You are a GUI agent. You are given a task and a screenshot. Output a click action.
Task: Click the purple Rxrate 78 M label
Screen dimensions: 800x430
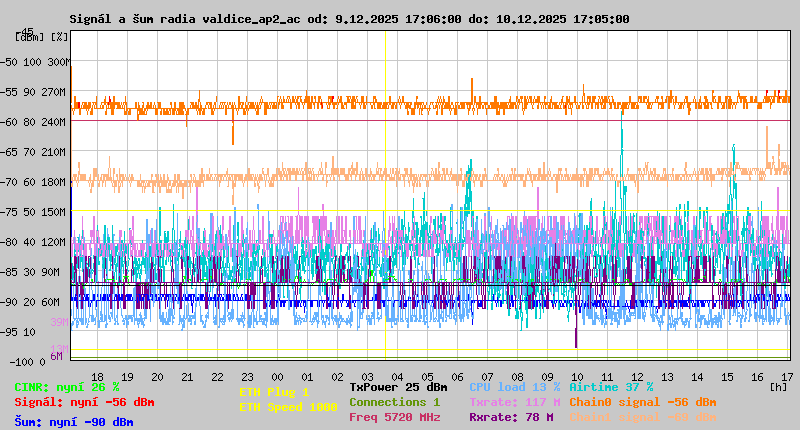point(511,417)
